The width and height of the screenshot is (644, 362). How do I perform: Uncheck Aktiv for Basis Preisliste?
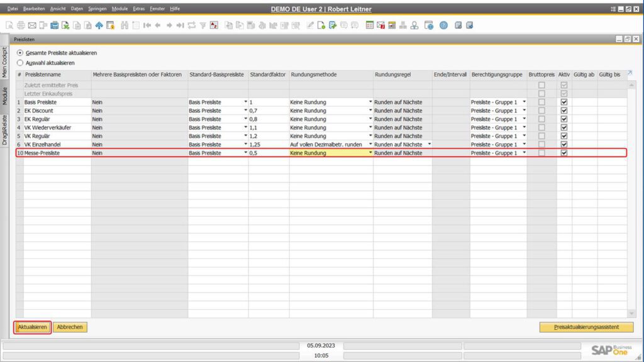[x=564, y=102]
